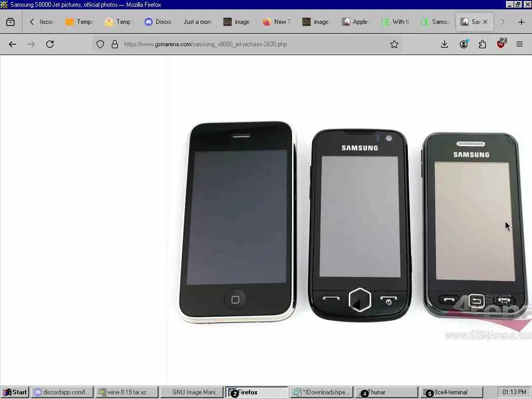Select the Firefox taskbar button
The height and width of the screenshot is (399, 532).
(257, 392)
